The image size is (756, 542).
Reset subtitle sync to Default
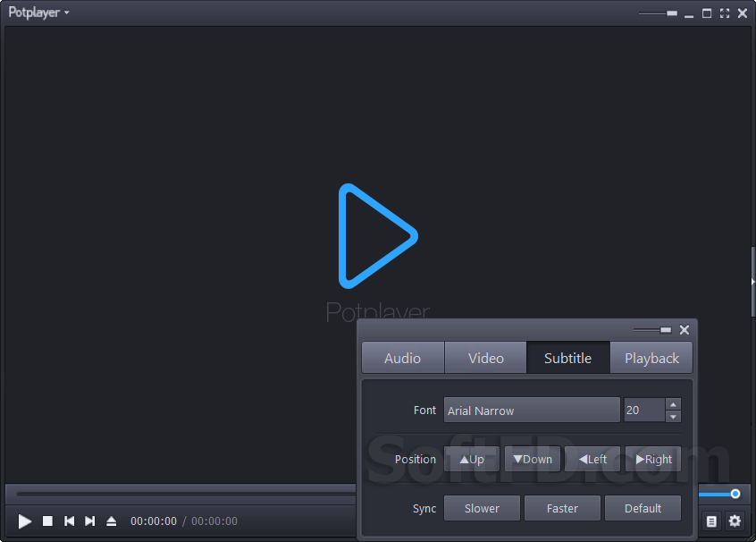[x=643, y=508]
